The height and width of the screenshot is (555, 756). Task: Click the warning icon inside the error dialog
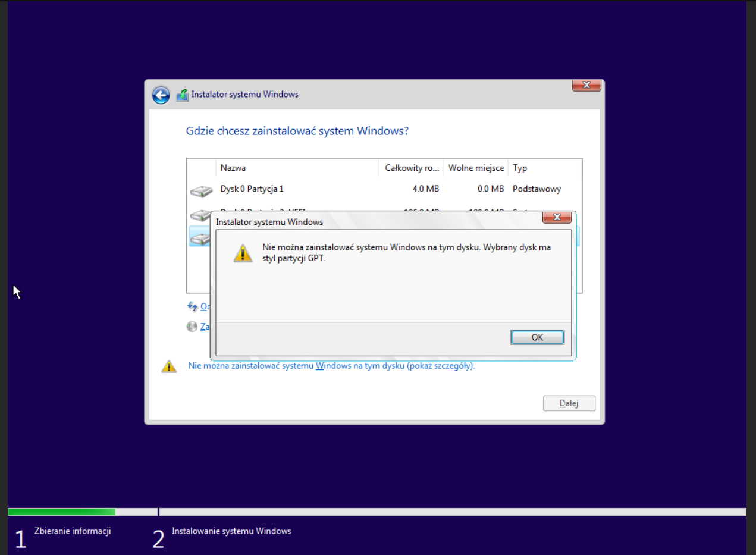[243, 252]
